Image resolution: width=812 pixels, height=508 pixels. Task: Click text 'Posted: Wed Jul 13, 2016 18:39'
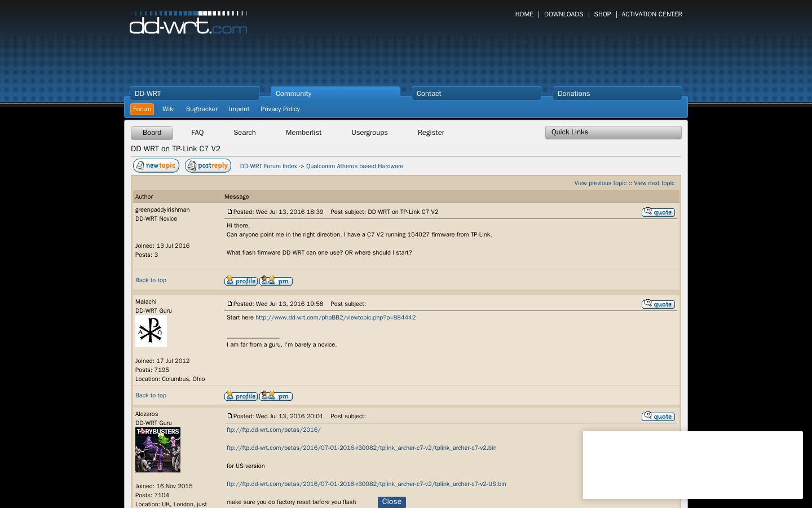[x=279, y=212]
